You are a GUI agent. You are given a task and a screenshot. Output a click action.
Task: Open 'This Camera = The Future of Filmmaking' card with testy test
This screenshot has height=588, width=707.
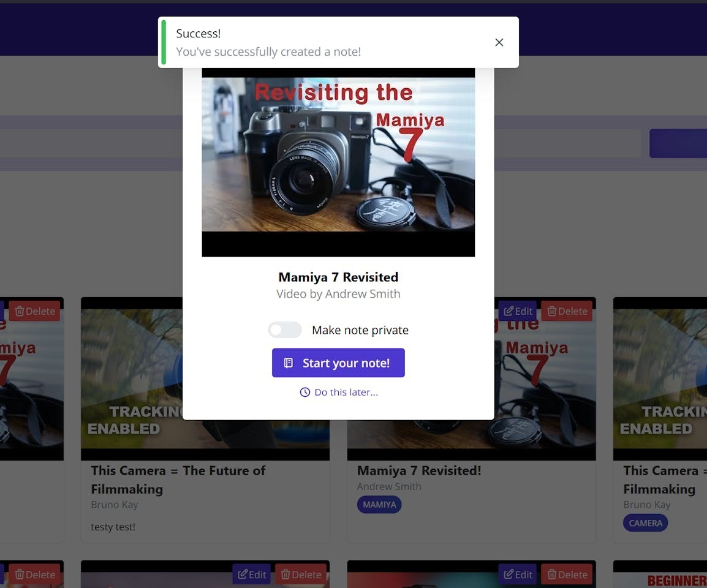178,480
